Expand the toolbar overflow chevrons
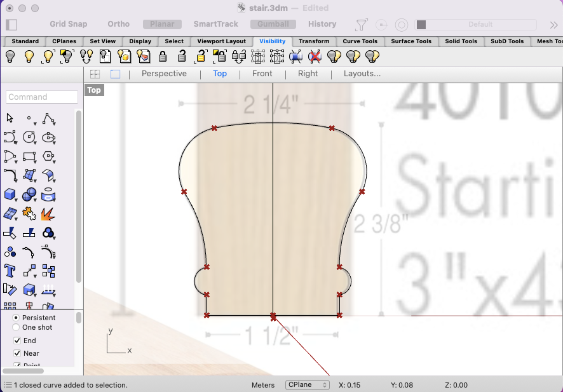 (x=553, y=24)
